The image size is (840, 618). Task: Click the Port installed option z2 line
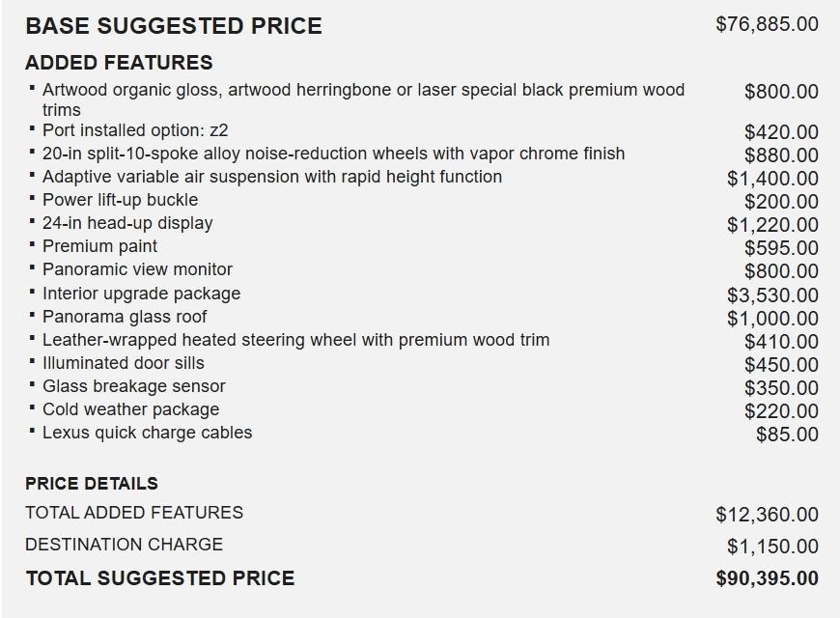click(x=135, y=130)
